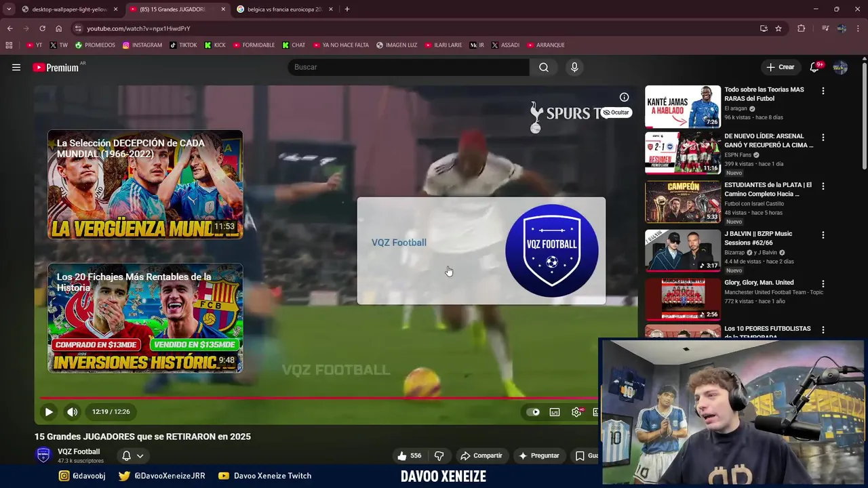Show video info card icon
Screen dimensions: 868x488
624,98
